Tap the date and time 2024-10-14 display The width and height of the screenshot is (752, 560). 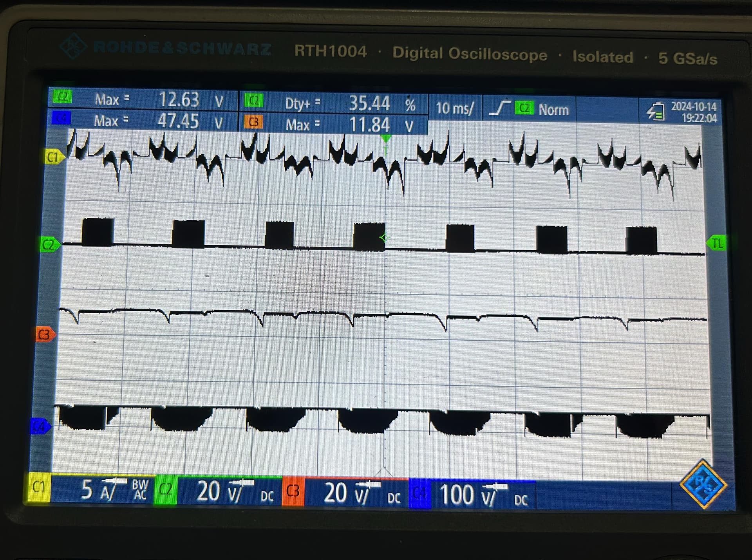click(694, 112)
